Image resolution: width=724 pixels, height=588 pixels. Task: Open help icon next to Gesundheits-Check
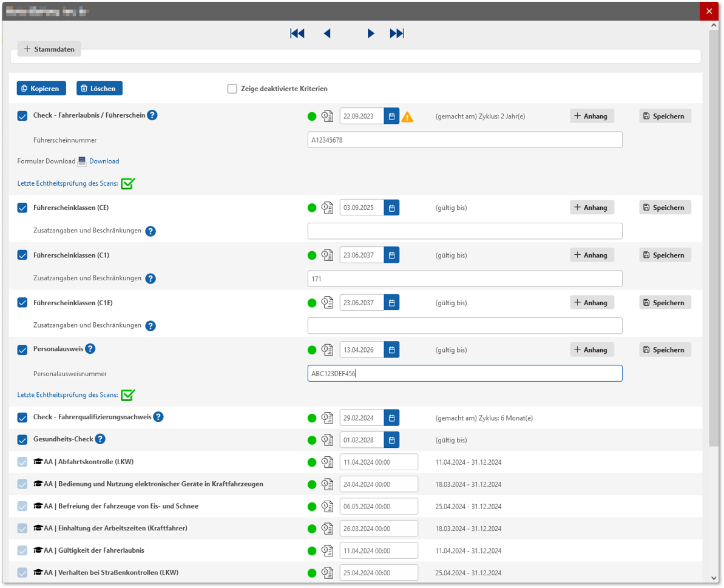[100, 439]
